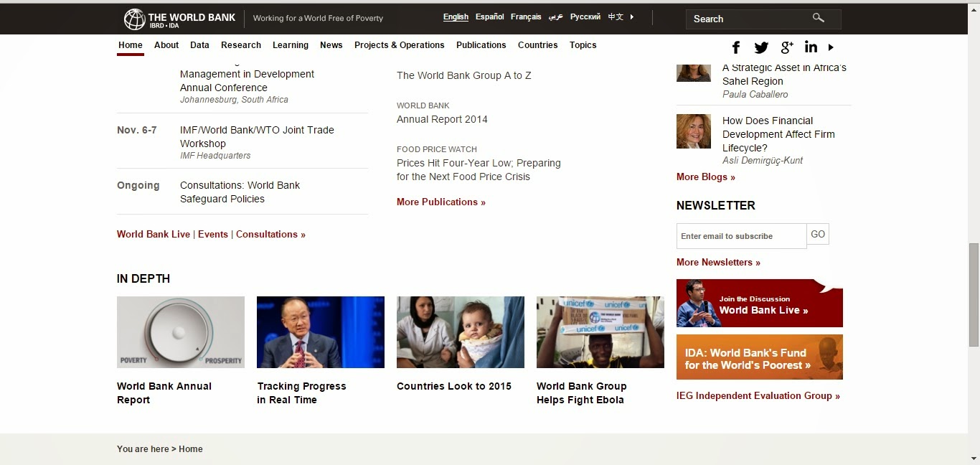The image size is (980, 465).
Task: Click More Blogs » link
Action: 706,177
